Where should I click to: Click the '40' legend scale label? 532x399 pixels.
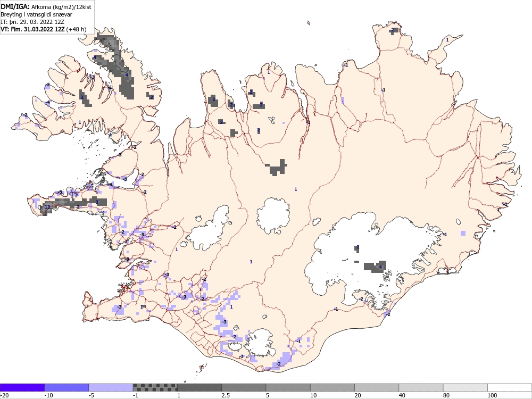coord(402,395)
